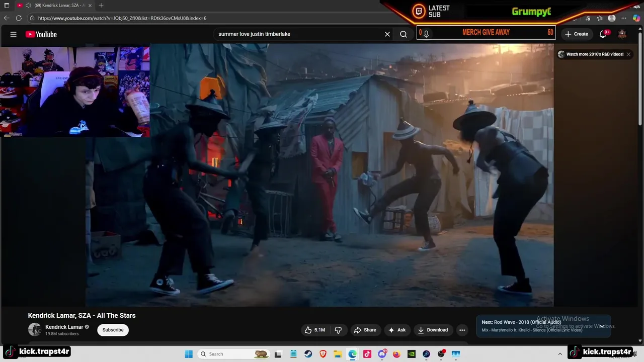
Task: Open Task View on taskbar
Action: [278, 354]
